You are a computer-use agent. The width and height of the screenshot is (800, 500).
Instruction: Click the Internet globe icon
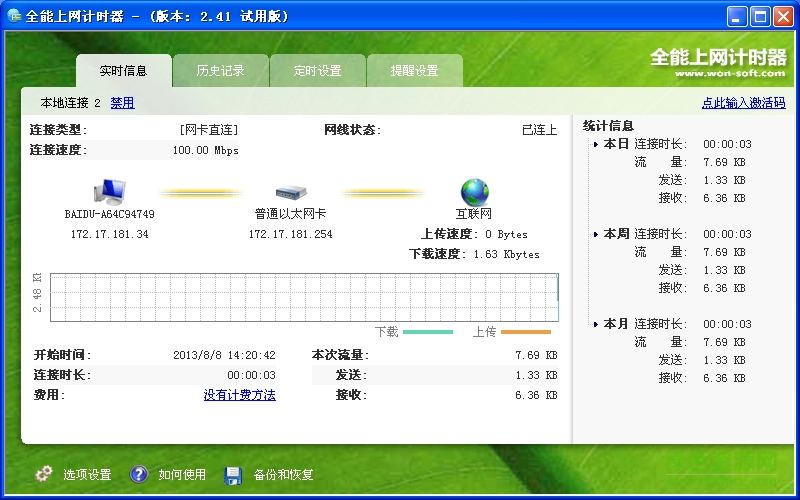click(474, 191)
